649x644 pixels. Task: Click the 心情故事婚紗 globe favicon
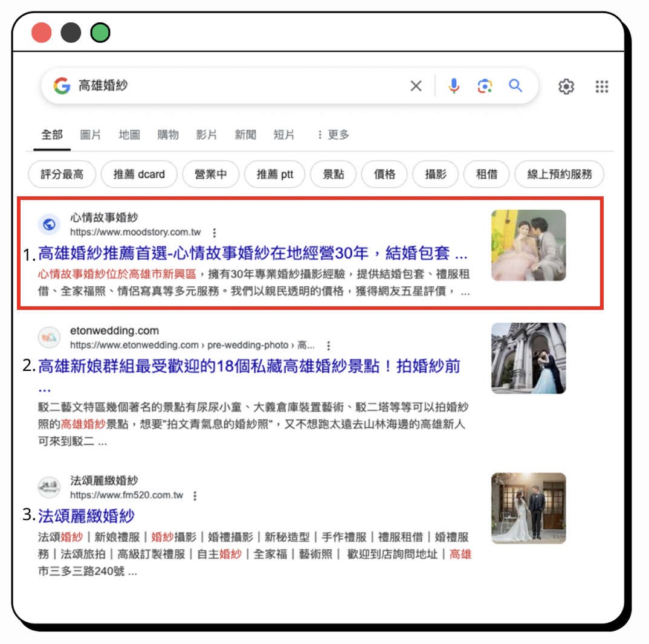coord(49,225)
